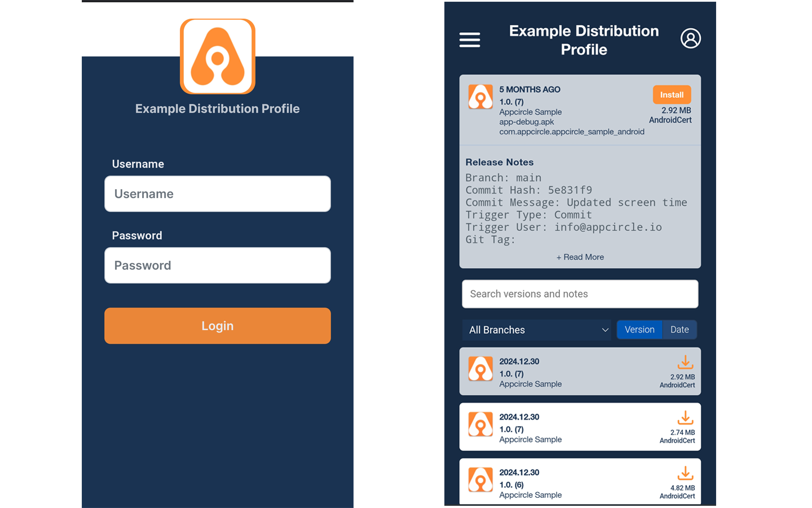The height and width of the screenshot is (508, 812).
Task: Download the 2.74 MB version
Action: 685,418
